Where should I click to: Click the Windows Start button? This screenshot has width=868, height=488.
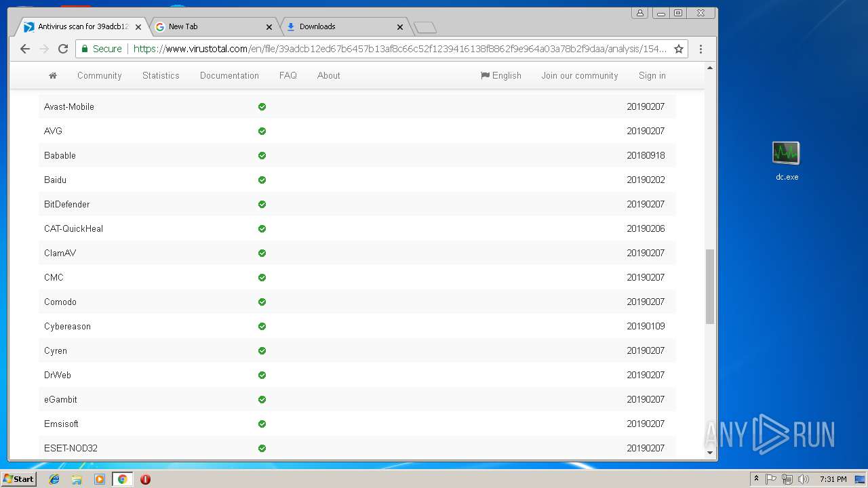[18, 479]
